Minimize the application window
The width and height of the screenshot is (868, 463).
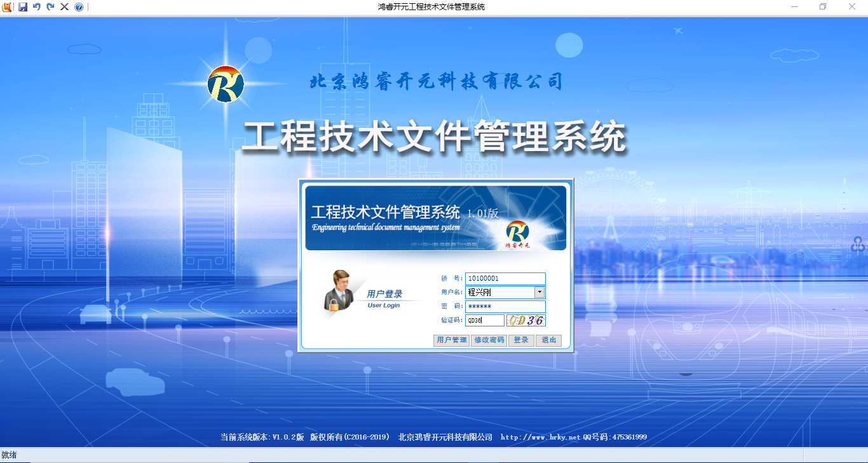tap(794, 7)
